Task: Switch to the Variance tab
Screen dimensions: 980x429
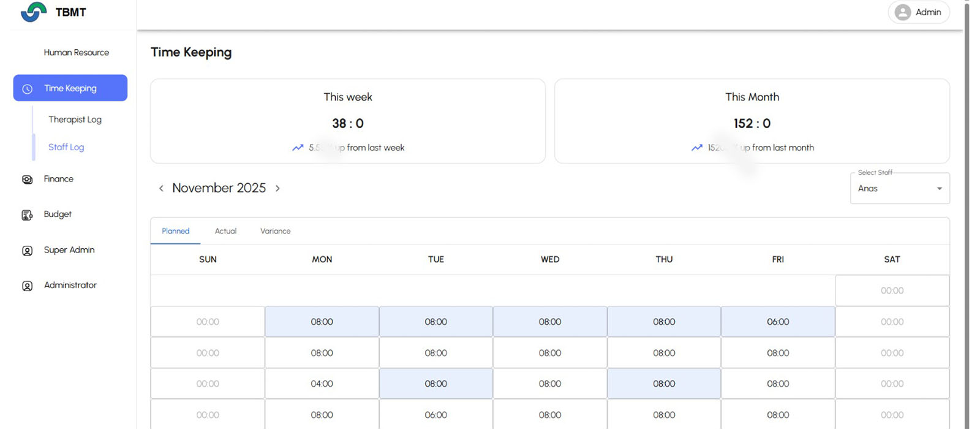Action: 275,231
